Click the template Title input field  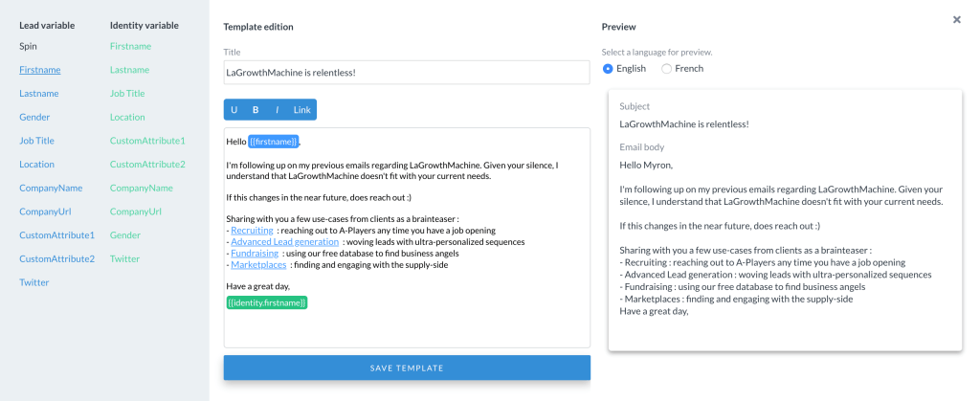coord(407,73)
